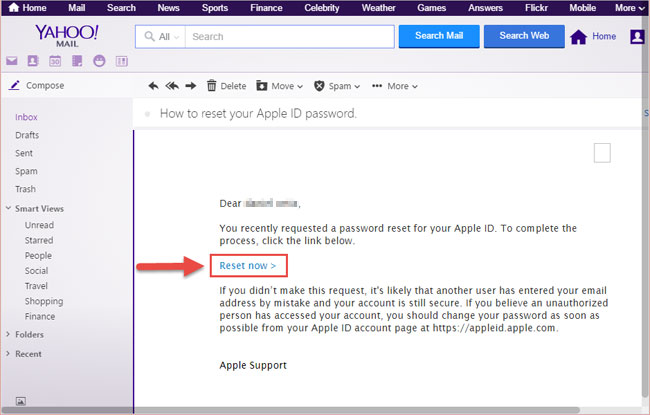Screen dimensions: 650x415
Task: Click the pencil Compose icon
Action: click(x=15, y=85)
